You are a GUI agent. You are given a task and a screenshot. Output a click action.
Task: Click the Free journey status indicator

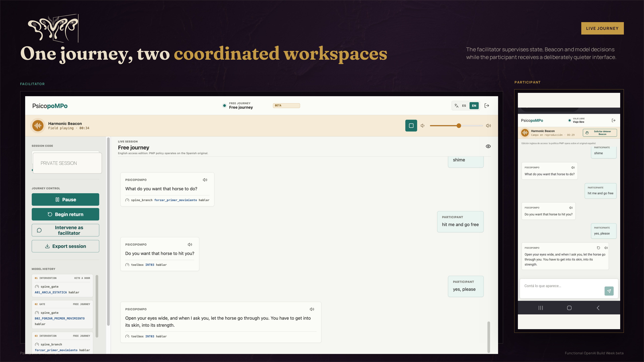pyautogui.click(x=237, y=105)
